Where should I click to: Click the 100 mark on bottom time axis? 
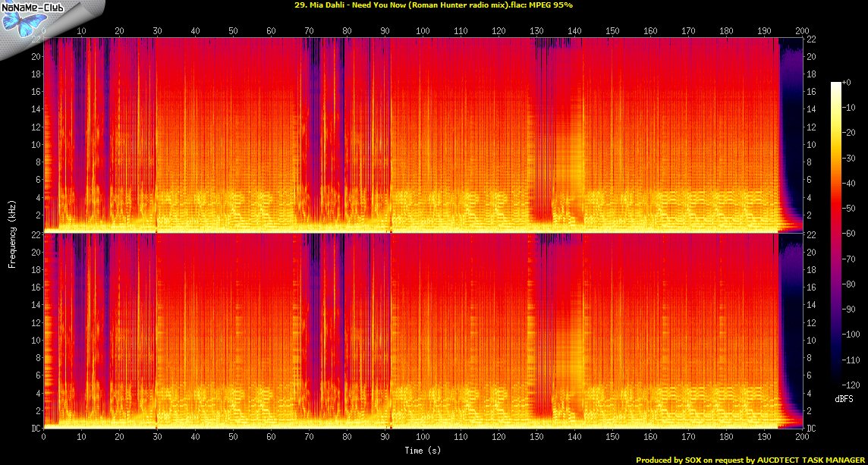click(x=423, y=438)
